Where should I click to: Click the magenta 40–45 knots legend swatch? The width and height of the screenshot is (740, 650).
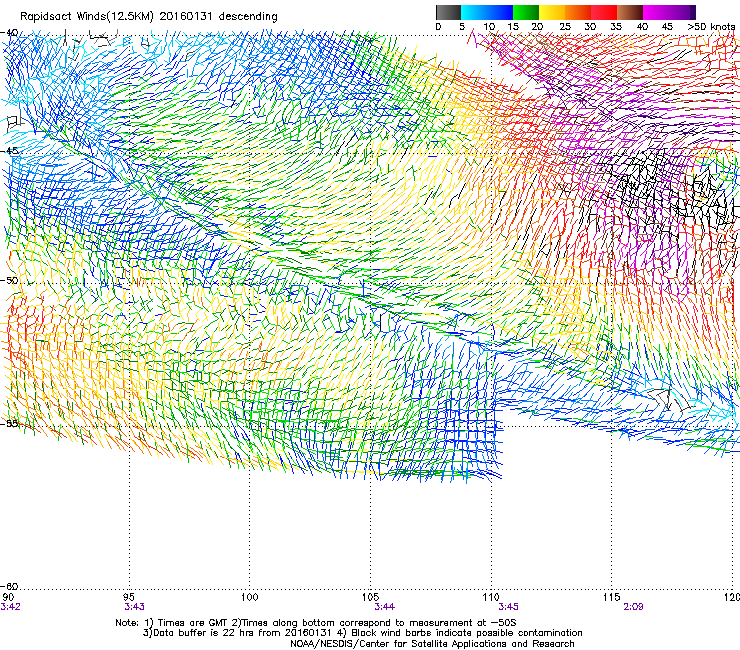point(656,12)
